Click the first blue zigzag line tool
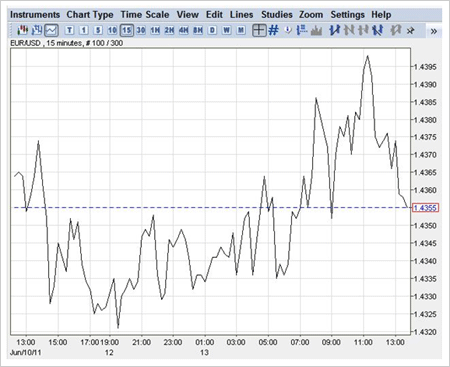Image resolution: width=450 pixels, height=367 pixels. (x=334, y=30)
